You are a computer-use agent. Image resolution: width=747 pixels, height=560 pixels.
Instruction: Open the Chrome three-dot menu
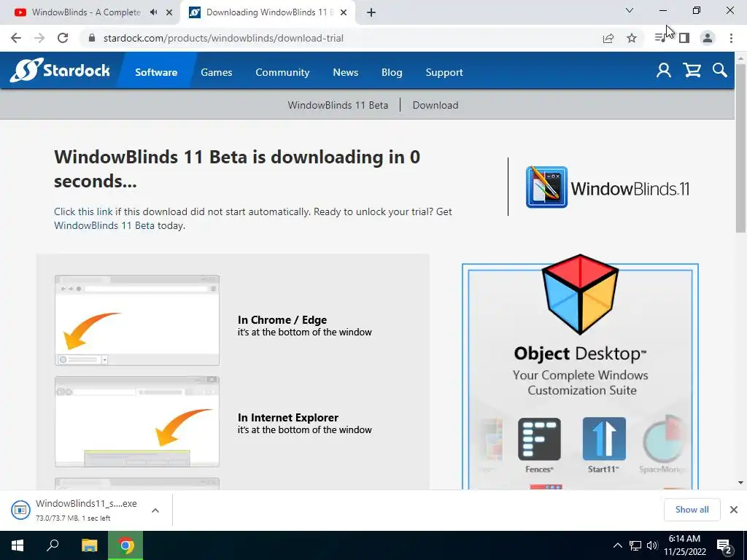point(731,38)
